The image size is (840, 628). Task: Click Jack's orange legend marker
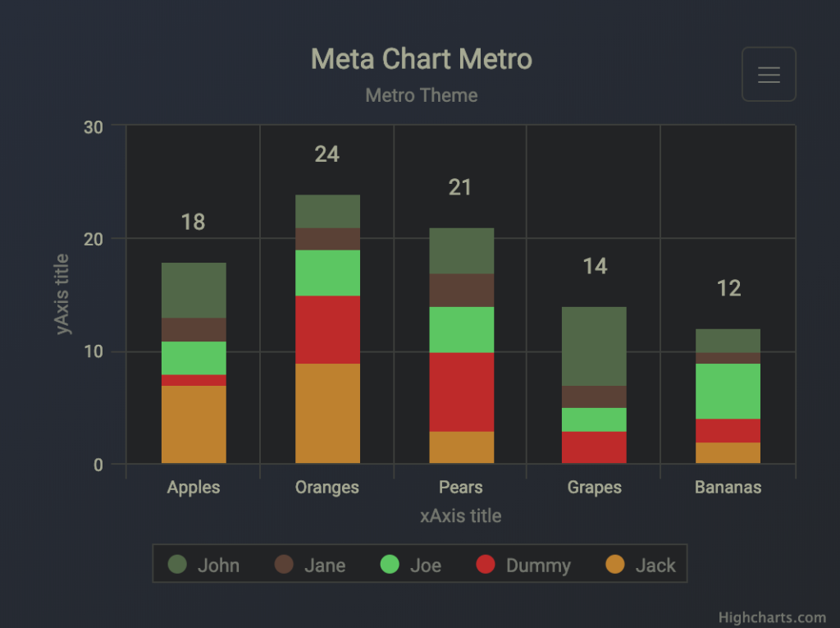(614, 564)
